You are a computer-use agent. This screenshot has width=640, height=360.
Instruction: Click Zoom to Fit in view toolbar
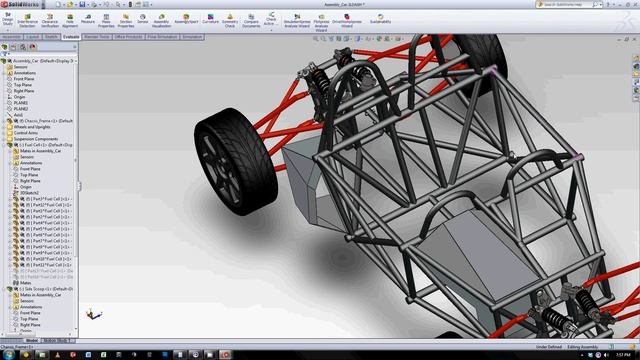(316, 39)
